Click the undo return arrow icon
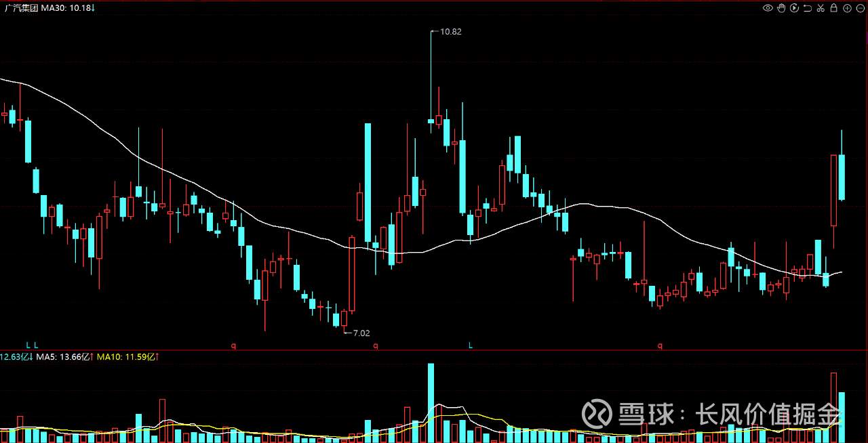Image resolution: width=868 pixels, height=443 pixels. [808, 8]
